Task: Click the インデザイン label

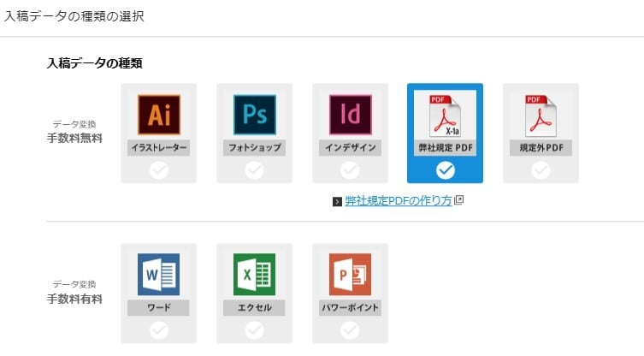Action: tap(351, 147)
